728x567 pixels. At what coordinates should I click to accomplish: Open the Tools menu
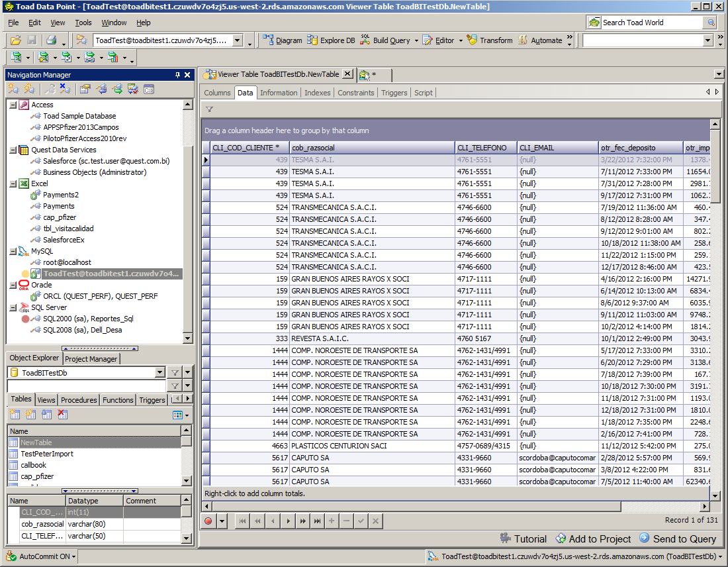(83, 23)
